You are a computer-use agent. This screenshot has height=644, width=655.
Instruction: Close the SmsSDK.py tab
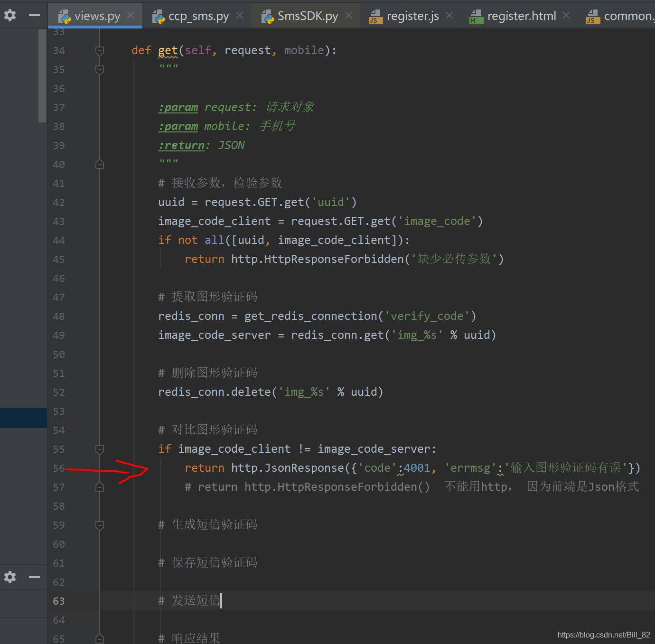pos(349,16)
